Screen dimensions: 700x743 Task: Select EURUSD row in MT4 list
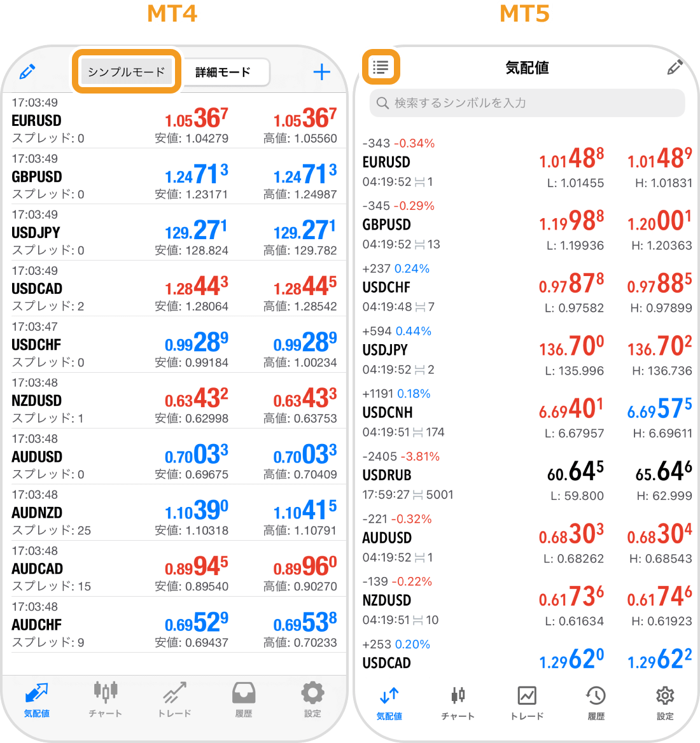[174, 120]
